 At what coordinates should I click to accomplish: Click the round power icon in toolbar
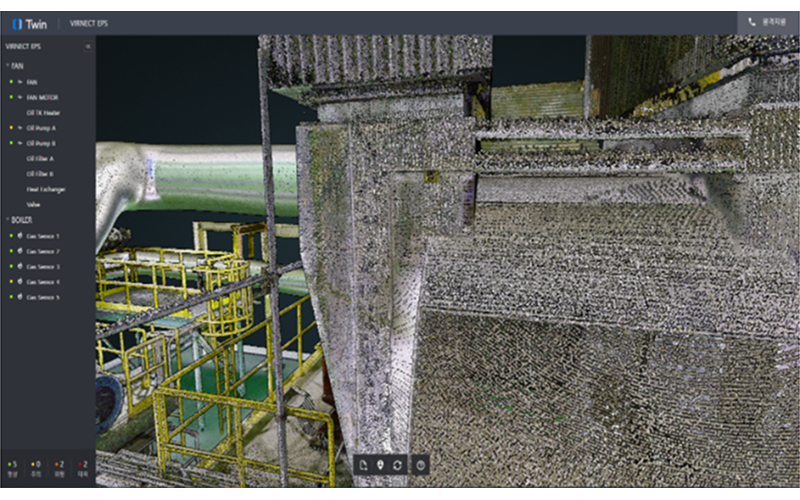(421, 465)
